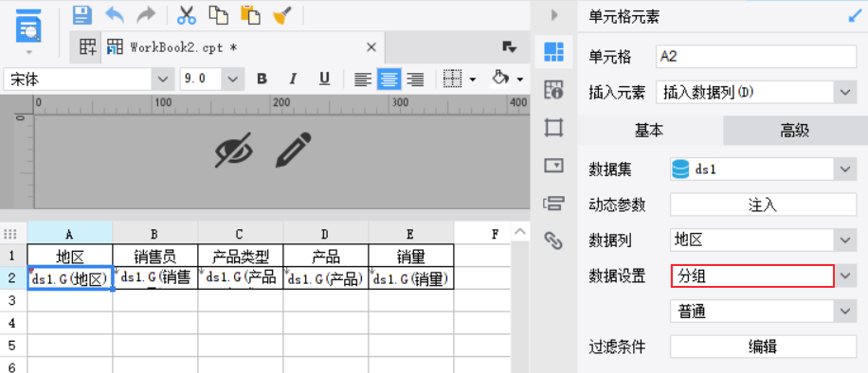Switch to the 高级 tab
The image size is (868, 373).
pyautogui.click(x=795, y=130)
